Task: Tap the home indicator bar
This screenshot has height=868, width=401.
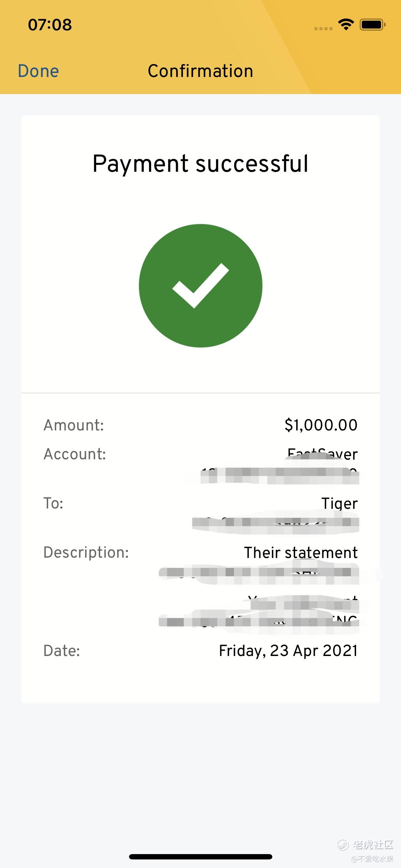Action: tap(201, 857)
